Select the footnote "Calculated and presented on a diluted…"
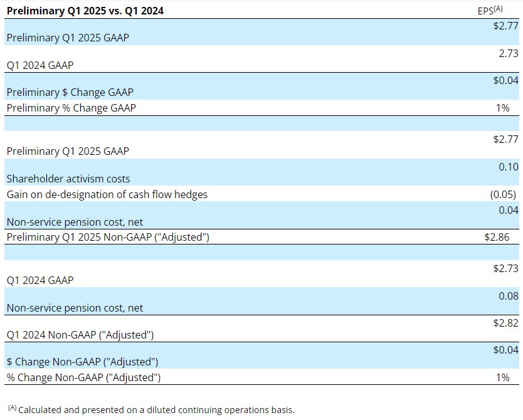Viewport: 523px width, 420px height. coord(156,410)
